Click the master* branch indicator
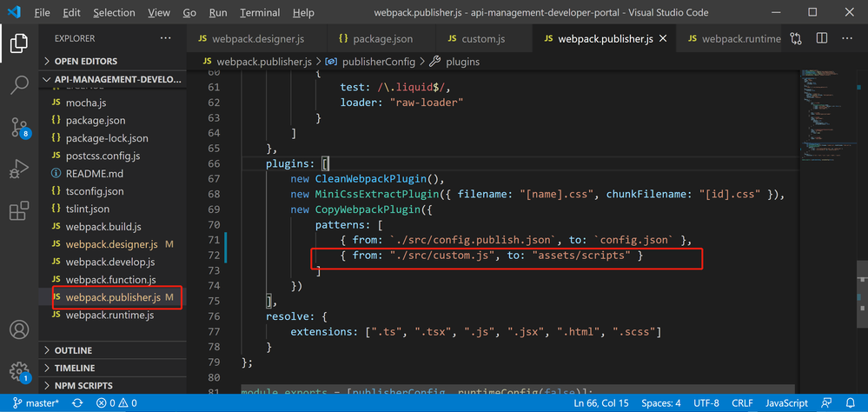868x412 pixels. click(36, 403)
